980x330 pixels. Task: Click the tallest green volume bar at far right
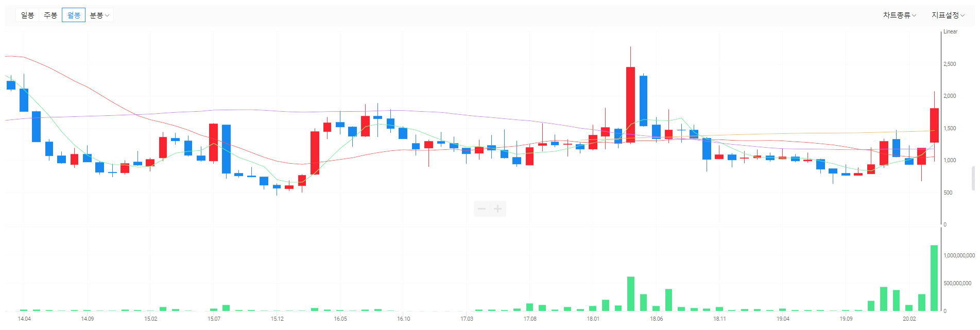pos(934,278)
